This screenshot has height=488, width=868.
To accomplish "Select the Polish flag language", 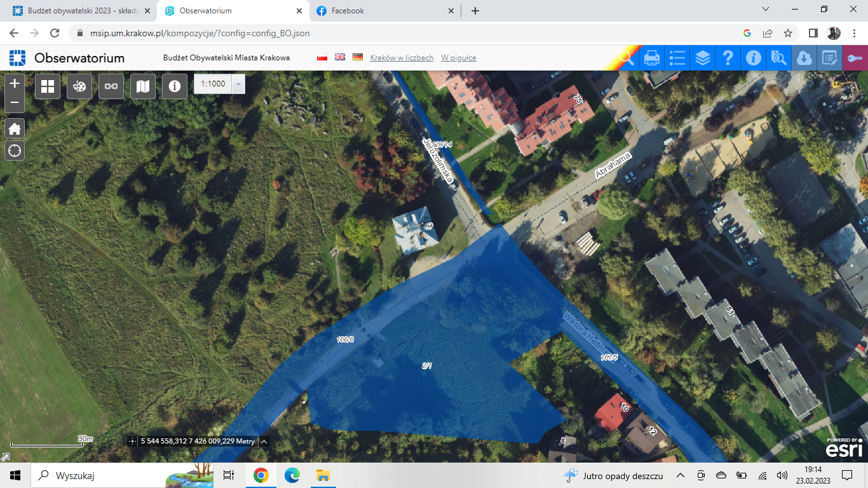I will pos(322,57).
